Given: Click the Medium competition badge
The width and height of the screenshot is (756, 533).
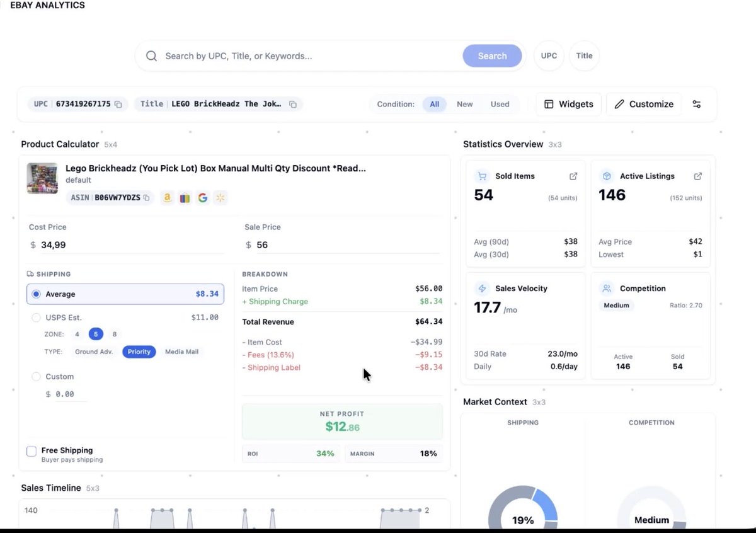Looking at the screenshot, I should click(x=616, y=306).
